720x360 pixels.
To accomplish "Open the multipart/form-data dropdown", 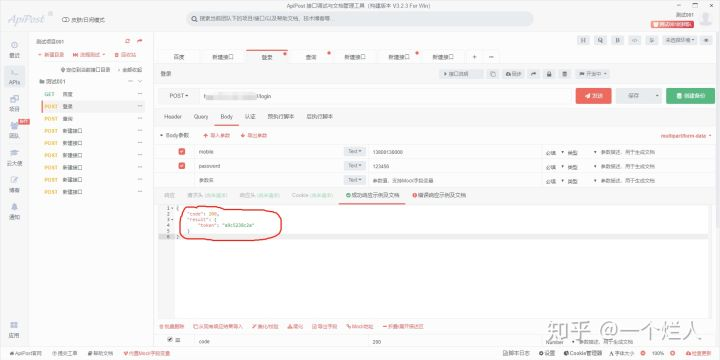I will tap(686, 136).
